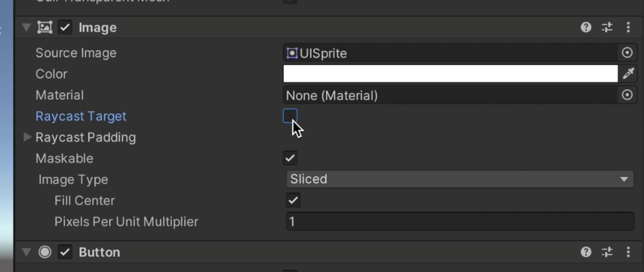Open object picker for Source Image
The height and width of the screenshot is (272, 644).
(x=627, y=53)
